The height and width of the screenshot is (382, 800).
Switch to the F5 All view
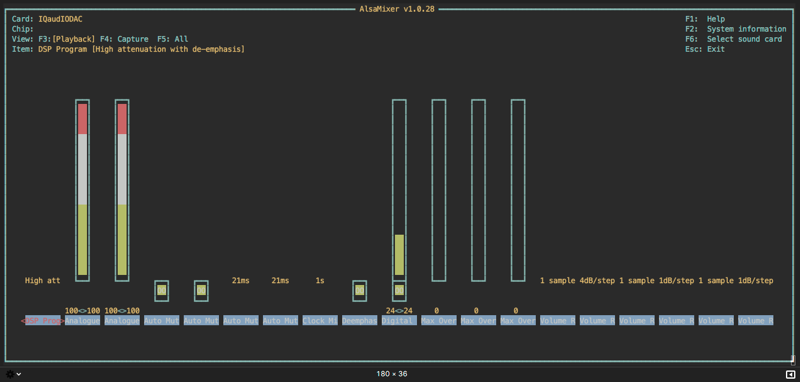(x=173, y=39)
